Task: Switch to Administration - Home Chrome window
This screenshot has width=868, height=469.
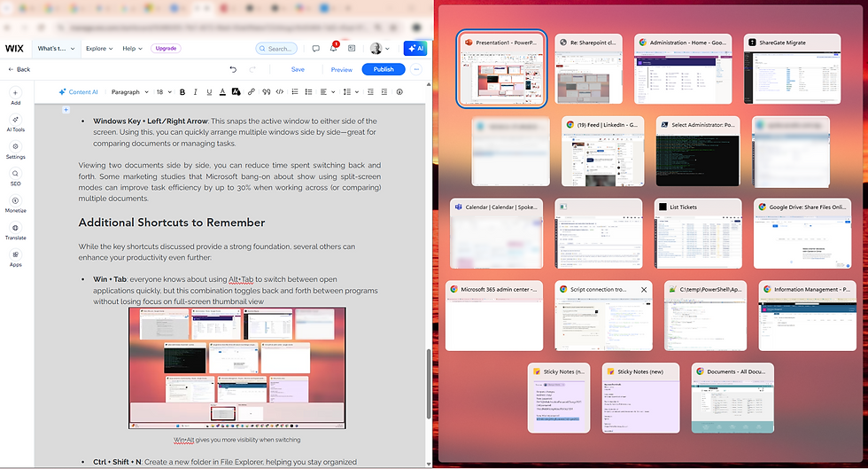Action: pos(683,69)
